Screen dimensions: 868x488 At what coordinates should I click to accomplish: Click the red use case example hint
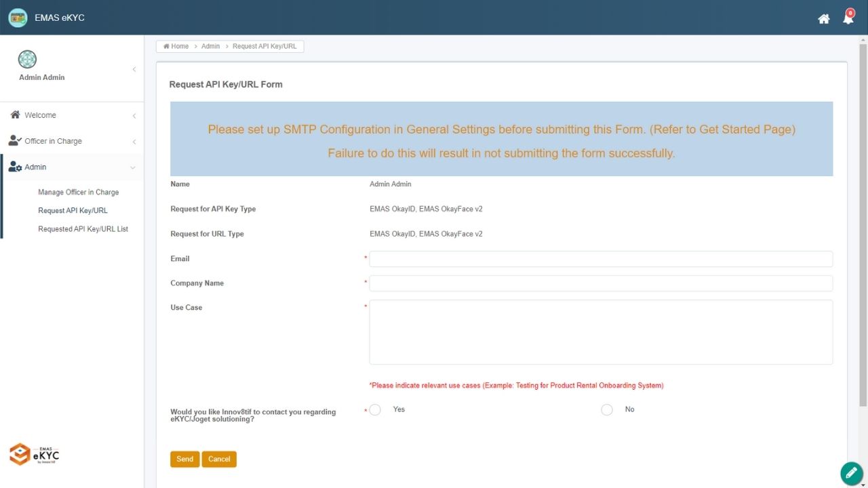coord(516,386)
